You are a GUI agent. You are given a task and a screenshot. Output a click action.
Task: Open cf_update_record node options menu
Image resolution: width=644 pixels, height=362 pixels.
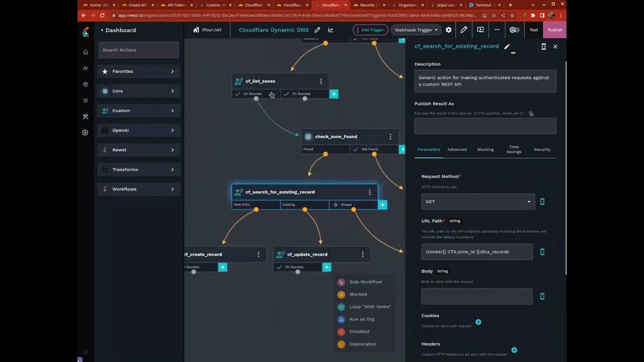click(362, 254)
